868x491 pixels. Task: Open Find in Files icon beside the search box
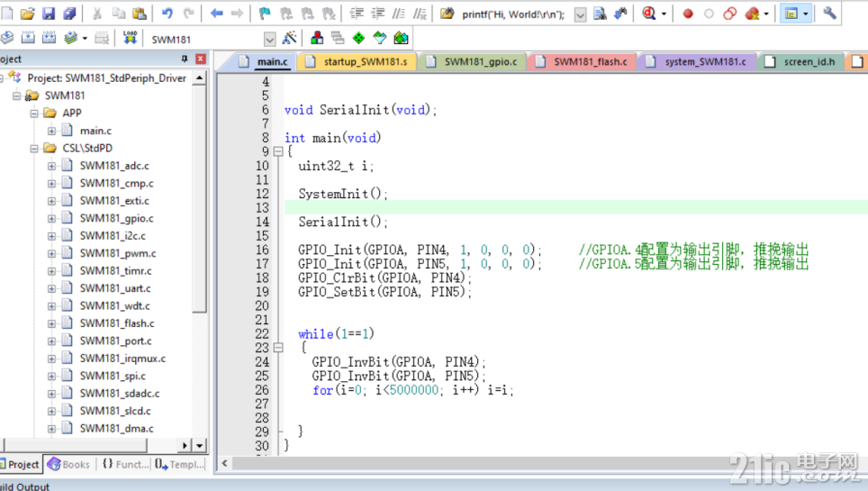(447, 14)
